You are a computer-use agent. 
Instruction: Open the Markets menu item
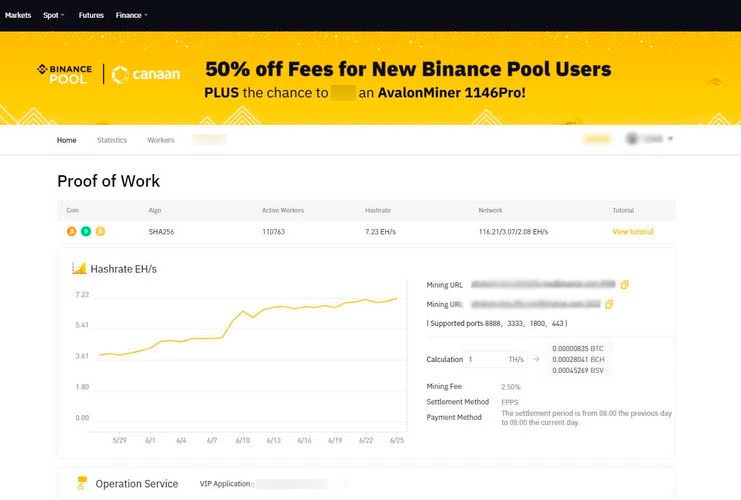(18, 15)
